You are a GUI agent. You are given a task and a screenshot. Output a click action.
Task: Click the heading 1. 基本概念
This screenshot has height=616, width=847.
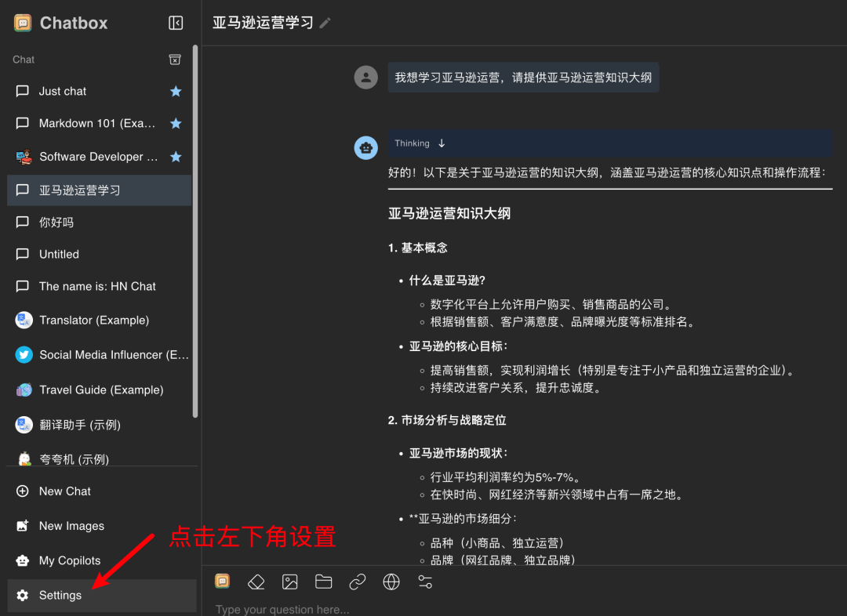click(417, 248)
